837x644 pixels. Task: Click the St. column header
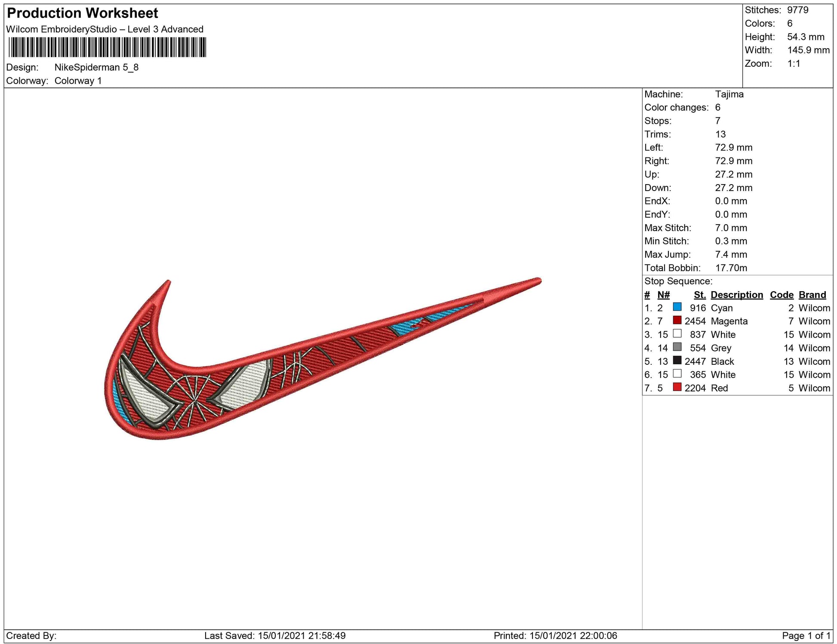[699, 295]
